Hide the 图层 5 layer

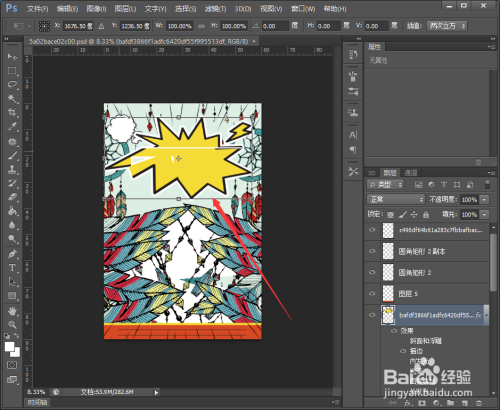(372, 294)
